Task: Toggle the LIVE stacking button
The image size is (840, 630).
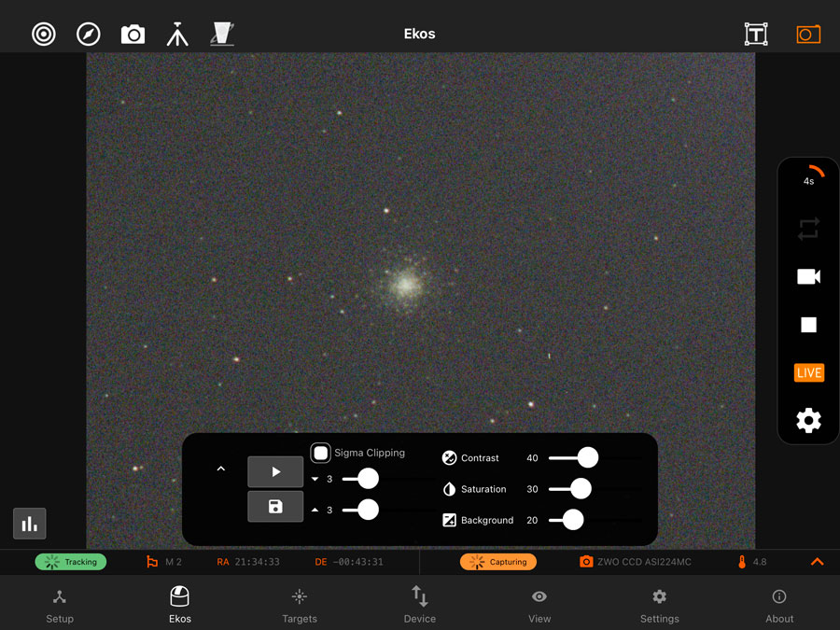Action: click(x=809, y=372)
